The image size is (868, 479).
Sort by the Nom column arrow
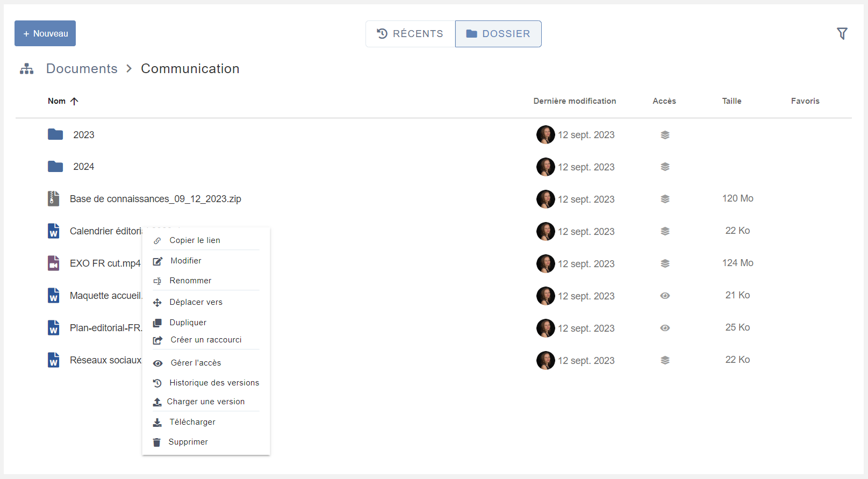(74, 101)
